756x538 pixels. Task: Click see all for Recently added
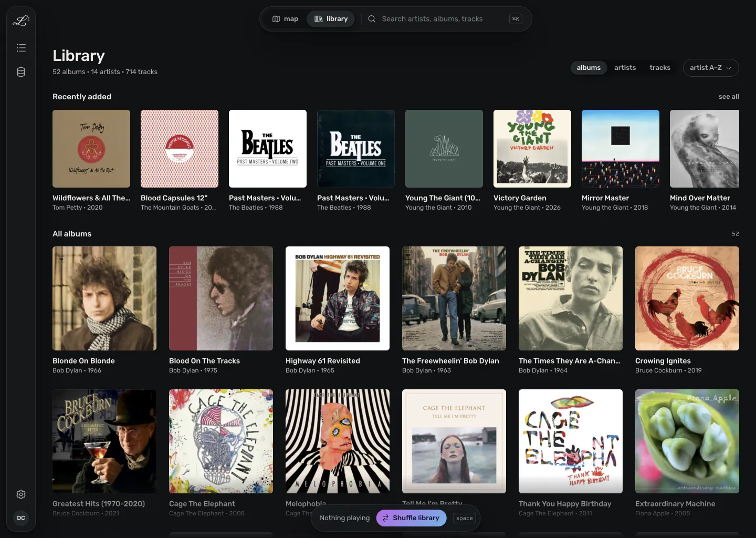[729, 97]
